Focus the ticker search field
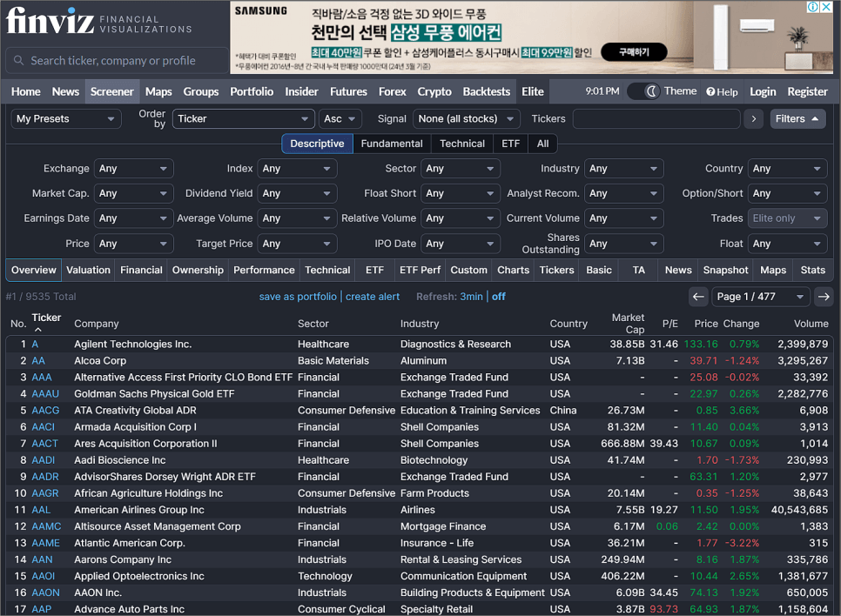 click(x=117, y=60)
